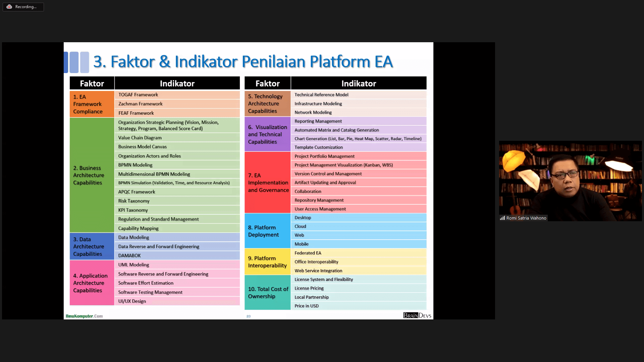Screen dimensions: 644x362
Task: Click the Total Cost of Ownership cell
Action: pyautogui.click(x=267, y=293)
